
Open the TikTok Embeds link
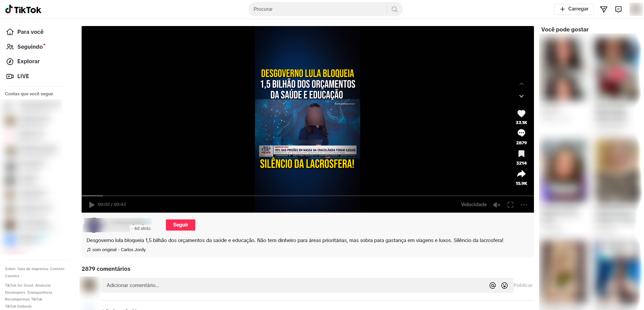[18, 307]
